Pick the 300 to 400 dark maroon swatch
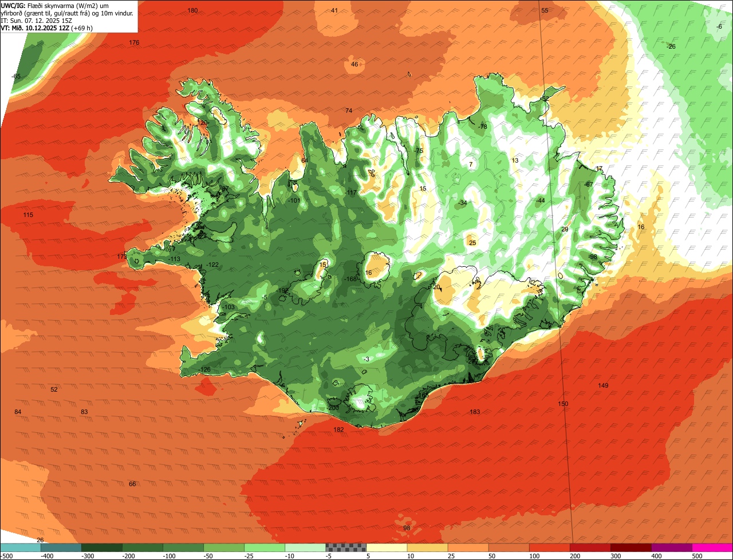The height and width of the screenshot is (560, 733). [630, 547]
